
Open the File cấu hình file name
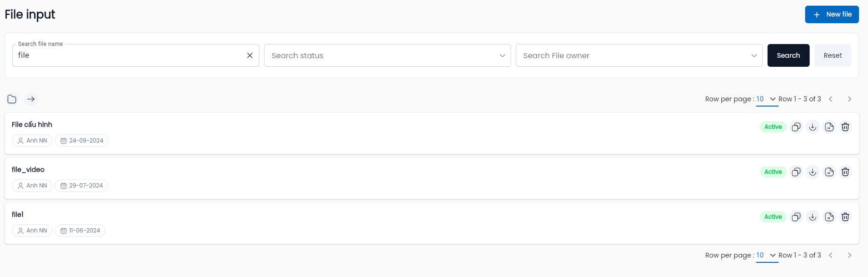(x=32, y=125)
